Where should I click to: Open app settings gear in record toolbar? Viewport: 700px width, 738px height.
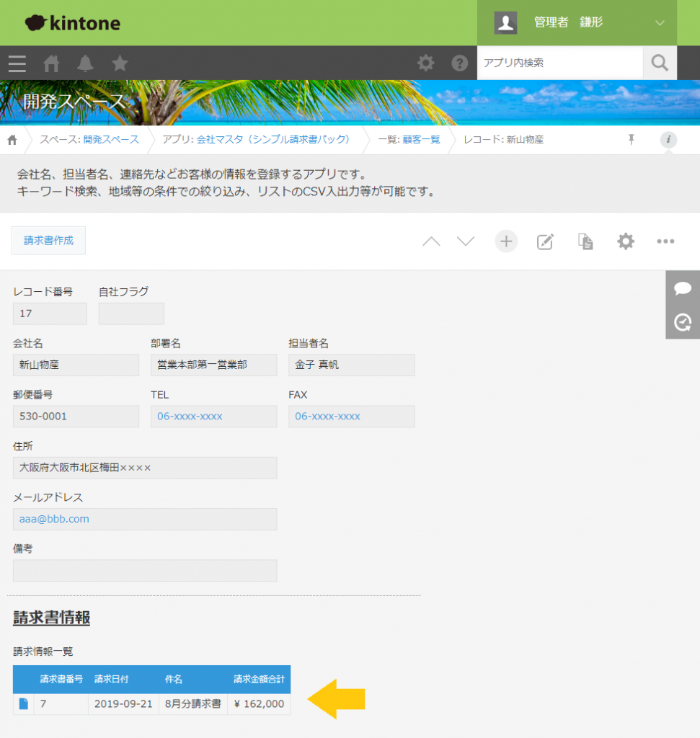point(626,241)
